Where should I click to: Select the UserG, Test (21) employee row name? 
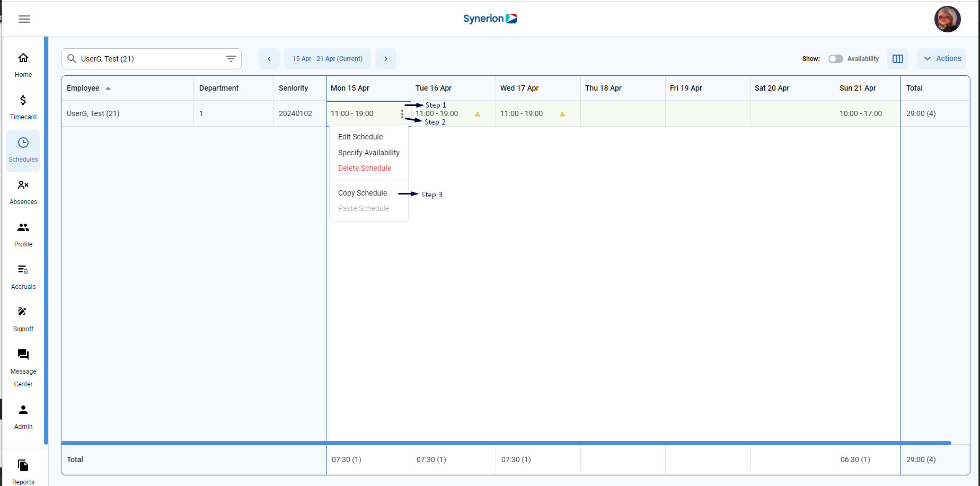[93, 114]
